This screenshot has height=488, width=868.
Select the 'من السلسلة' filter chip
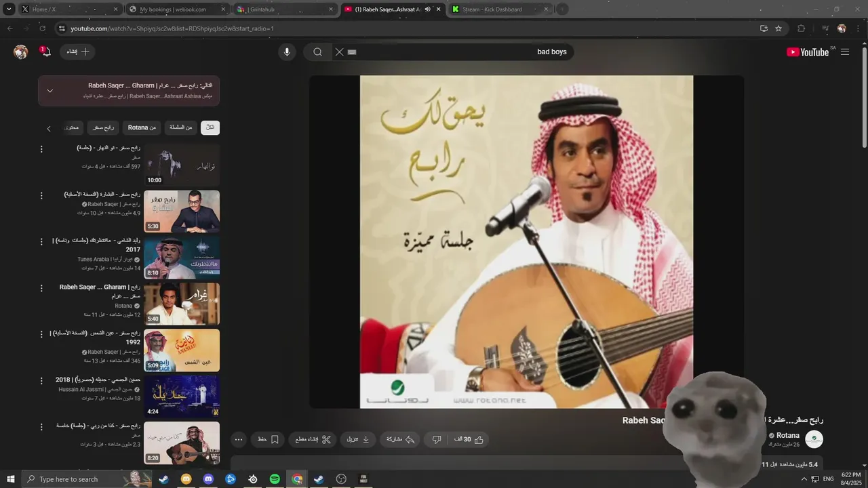[180, 127]
